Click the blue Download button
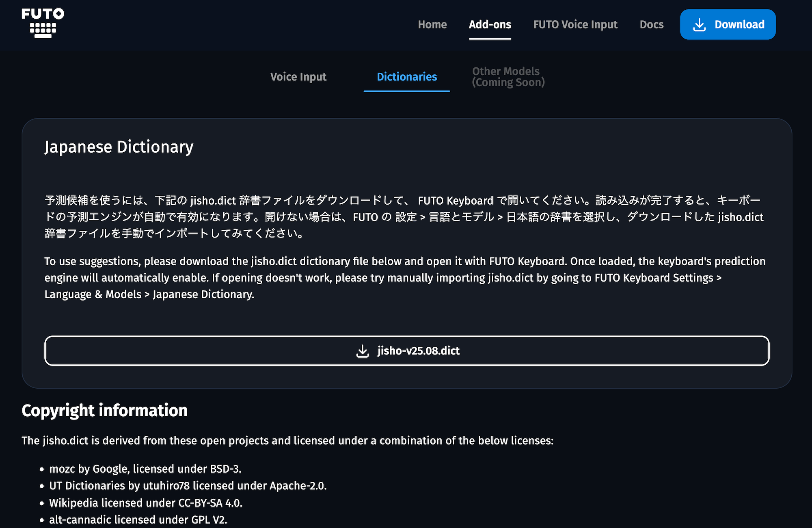The height and width of the screenshot is (528, 812). pos(728,24)
